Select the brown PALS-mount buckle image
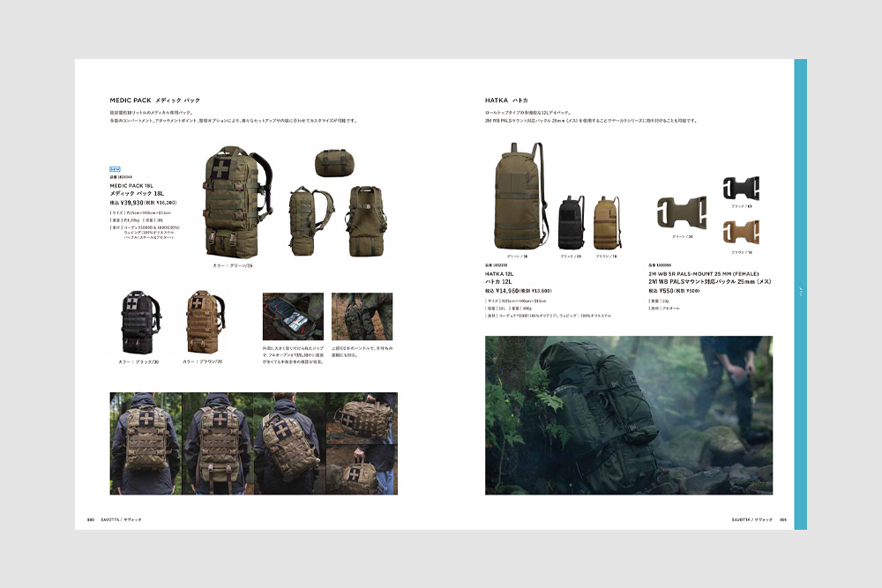This screenshot has width=882, height=588. [x=740, y=231]
